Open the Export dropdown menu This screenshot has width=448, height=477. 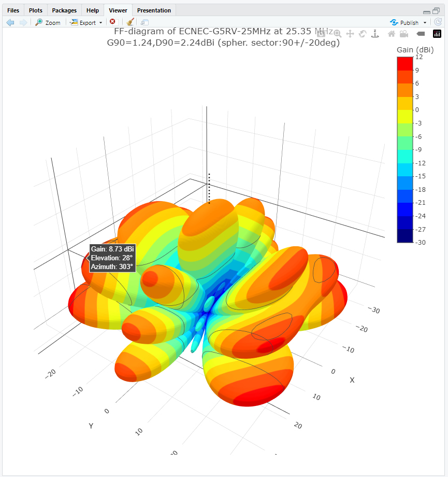click(x=86, y=22)
